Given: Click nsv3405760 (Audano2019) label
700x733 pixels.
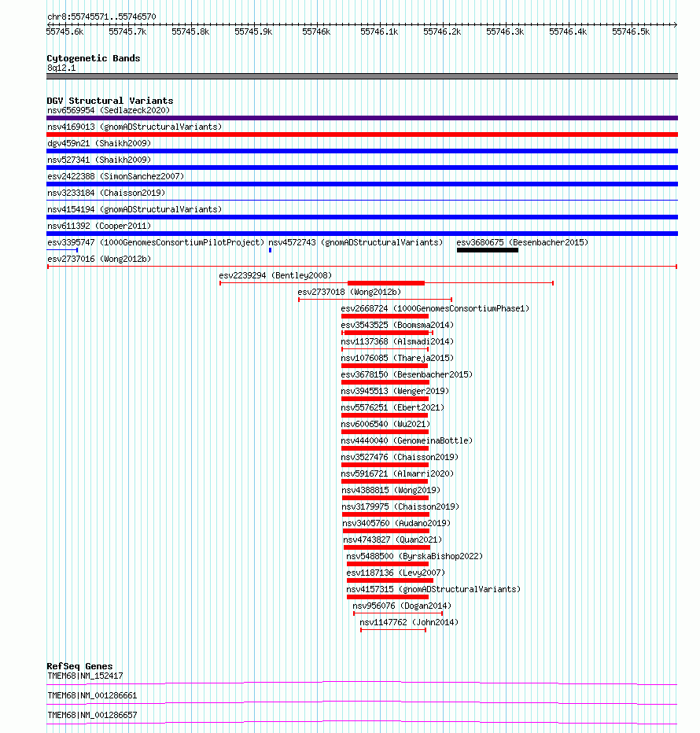Looking at the screenshot, I should [396, 523].
